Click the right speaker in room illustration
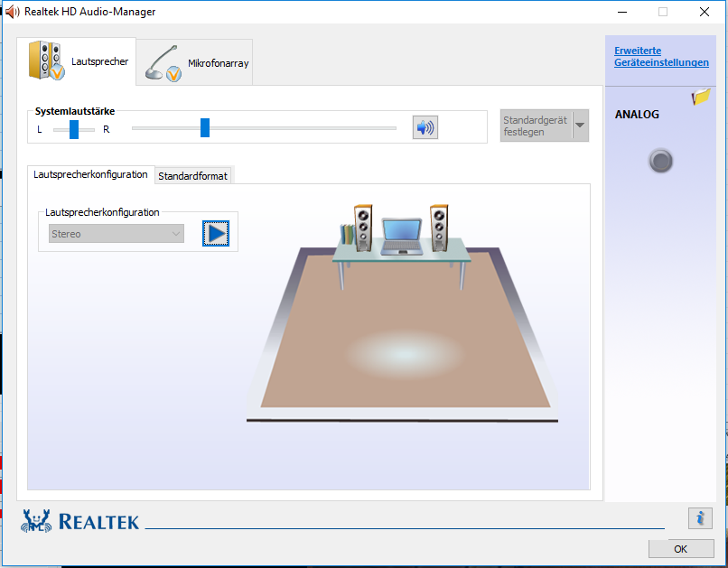 click(439, 228)
